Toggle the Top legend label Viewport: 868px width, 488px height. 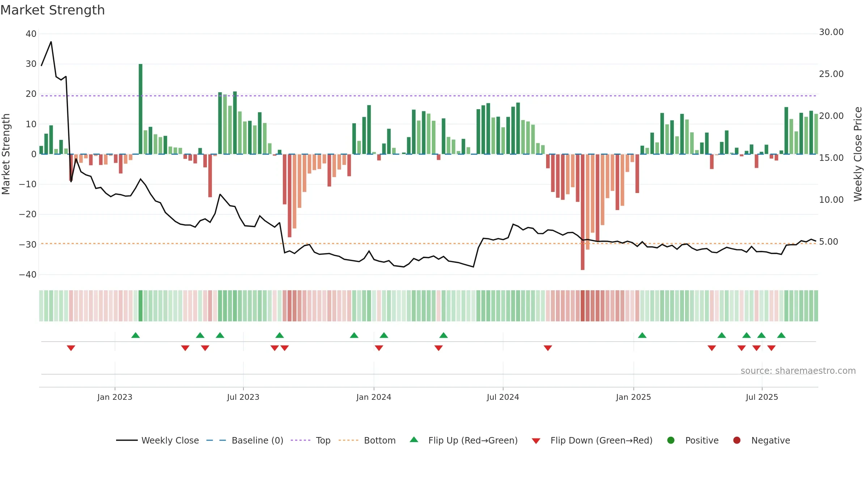323,441
